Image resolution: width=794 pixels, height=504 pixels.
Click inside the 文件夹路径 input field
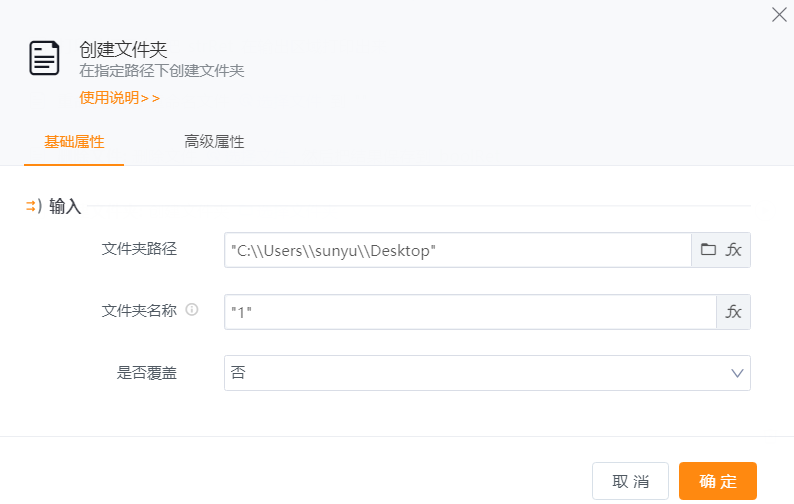click(x=457, y=250)
